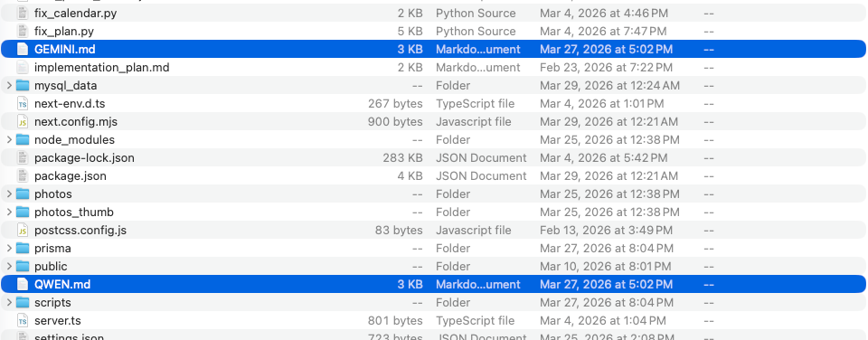Select the server.ts TypeScript file icon
The width and height of the screenshot is (868, 340).
click(x=22, y=321)
